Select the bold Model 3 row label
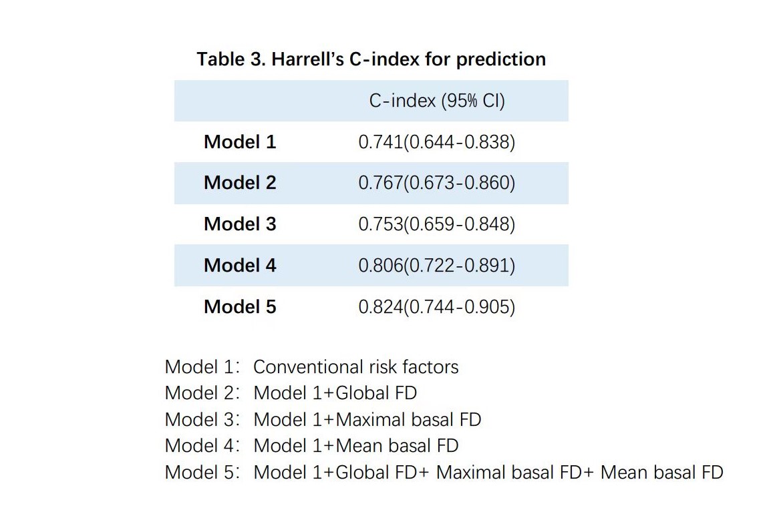771x532 pixels. point(239,224)
